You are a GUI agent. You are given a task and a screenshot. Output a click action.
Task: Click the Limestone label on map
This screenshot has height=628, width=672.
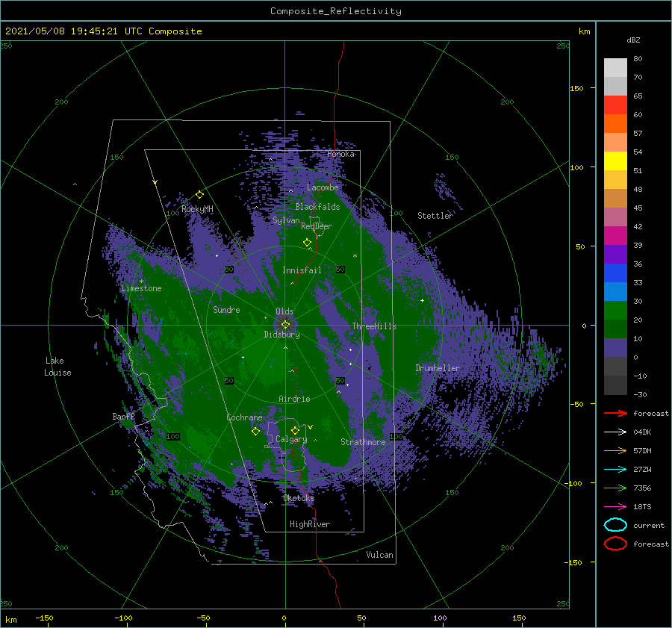(x=141, y=288)
